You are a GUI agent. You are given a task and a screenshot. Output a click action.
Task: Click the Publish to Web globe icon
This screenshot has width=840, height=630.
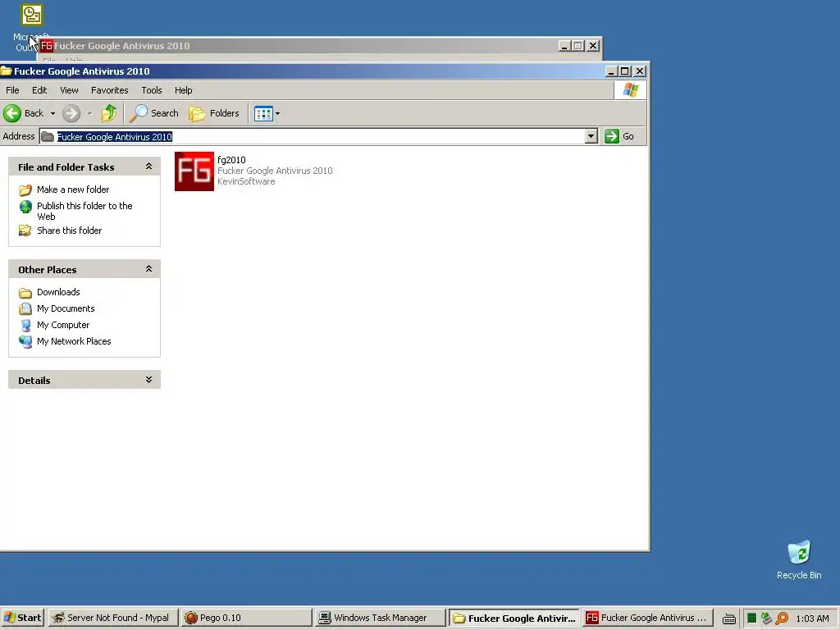click(25, 207)
